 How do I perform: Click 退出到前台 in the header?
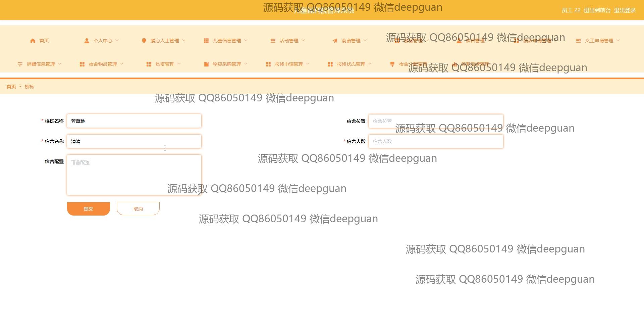pos(597,10)
